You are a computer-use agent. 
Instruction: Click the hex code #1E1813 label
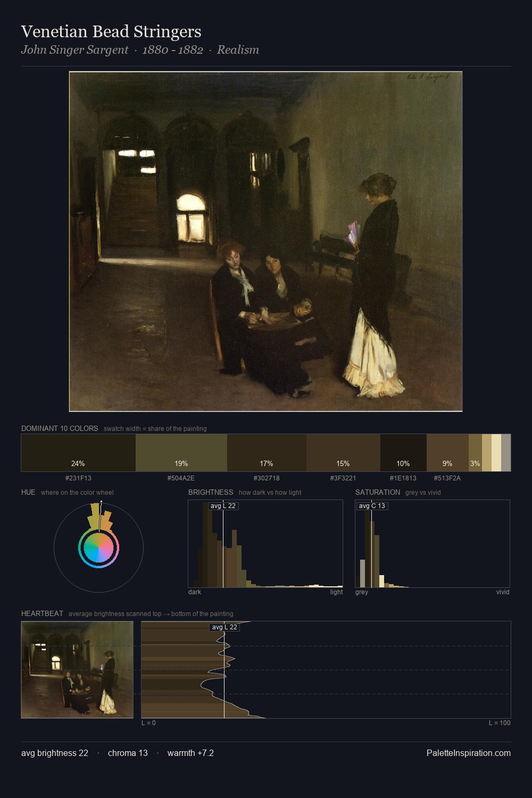click(403, 478)
